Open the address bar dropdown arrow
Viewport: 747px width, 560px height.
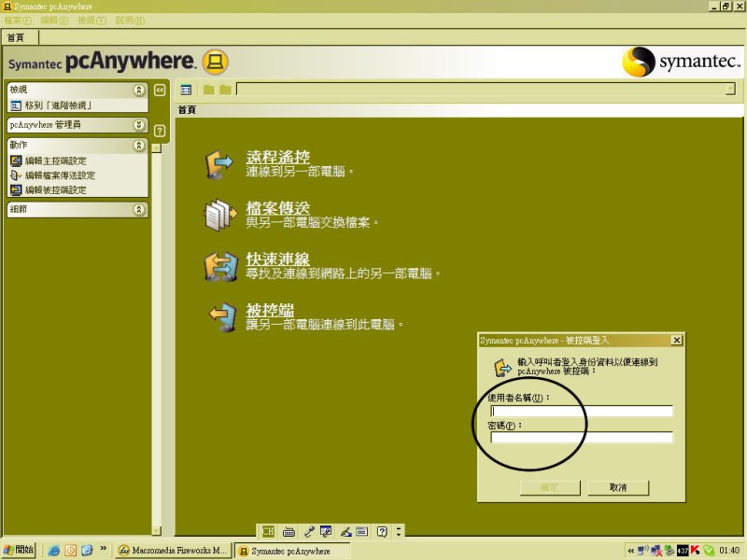(730, 89)
